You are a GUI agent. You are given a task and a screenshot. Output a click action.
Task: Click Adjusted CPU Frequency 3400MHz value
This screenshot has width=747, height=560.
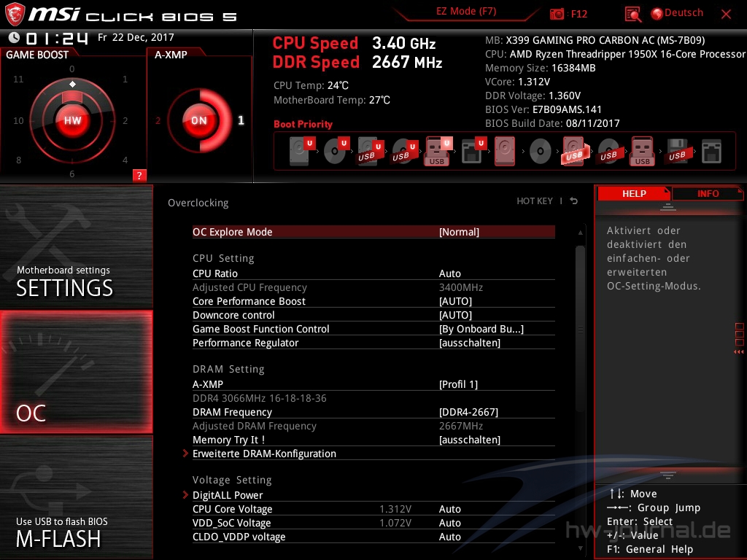click(461, 287)
